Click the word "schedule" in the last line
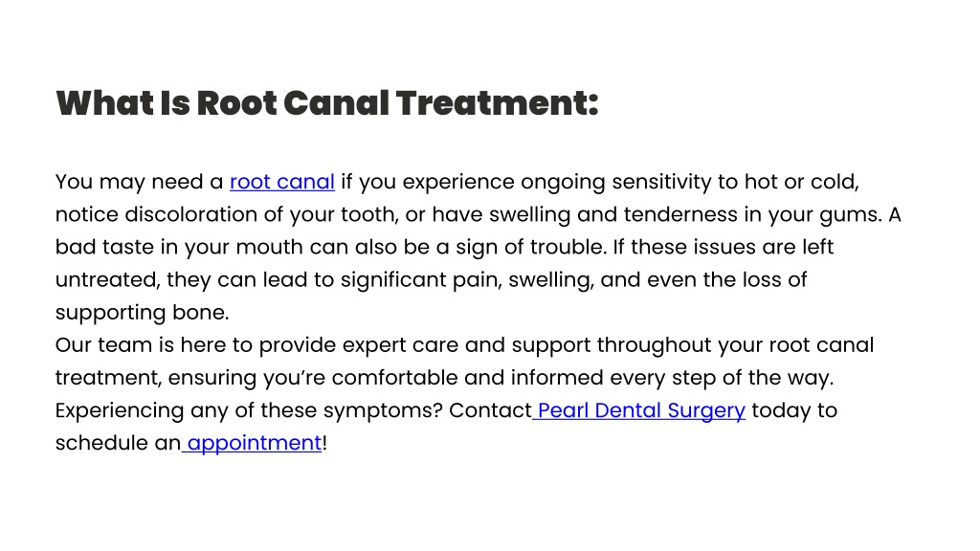Image resolution: width=980 pixels, height=551 pixels. pos(101,443)
